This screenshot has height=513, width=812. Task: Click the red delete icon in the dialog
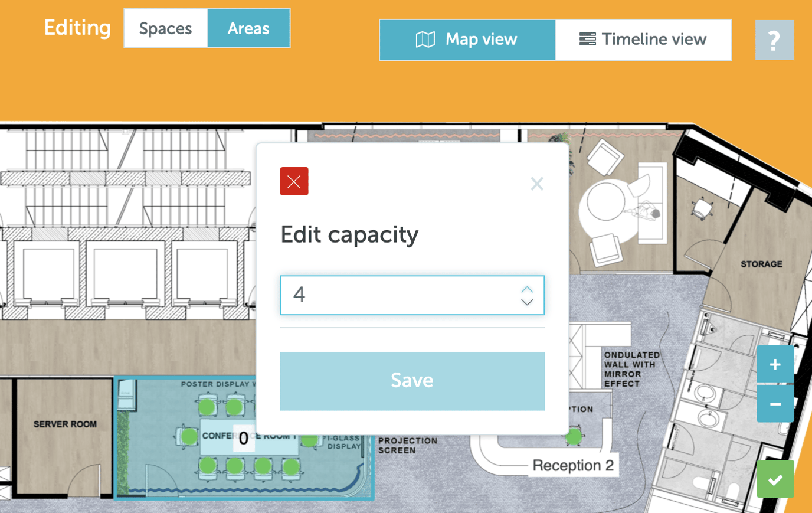[x=293, y=181]
